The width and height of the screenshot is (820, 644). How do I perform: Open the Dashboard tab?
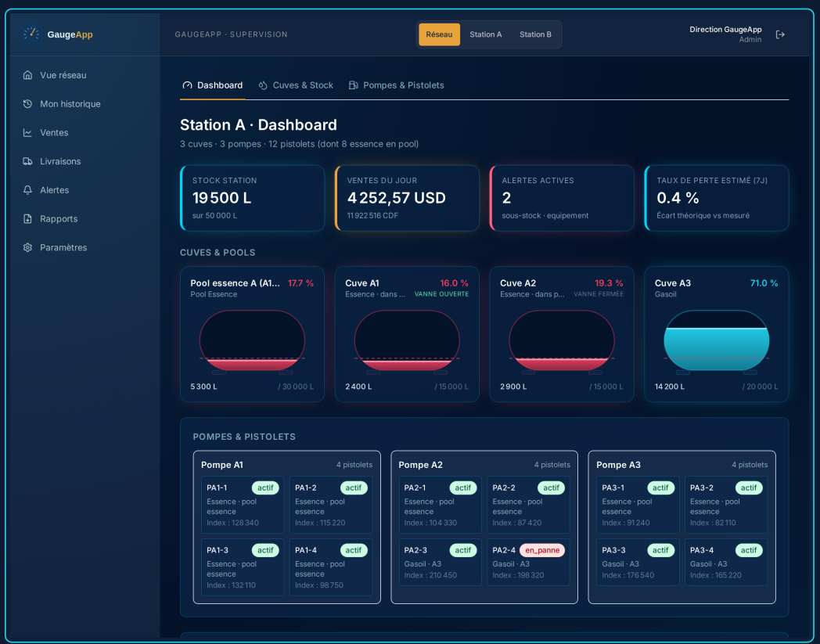click(213, 85)
